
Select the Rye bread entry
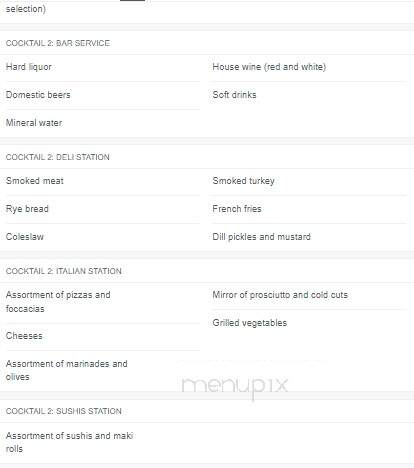tap(27, 209)
